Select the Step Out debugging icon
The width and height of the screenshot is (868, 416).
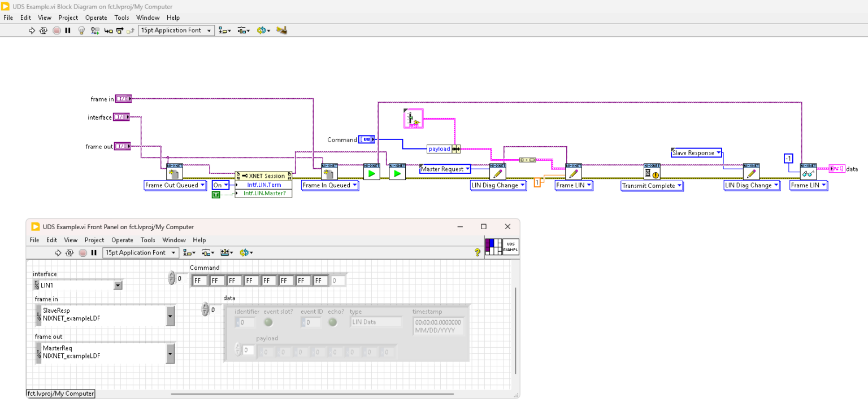[130, 31]
